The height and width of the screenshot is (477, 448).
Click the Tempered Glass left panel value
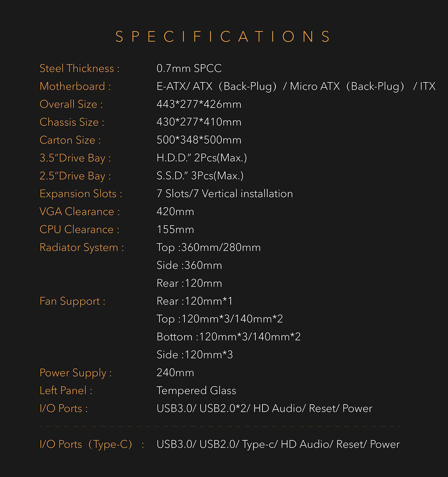point(196,390)
